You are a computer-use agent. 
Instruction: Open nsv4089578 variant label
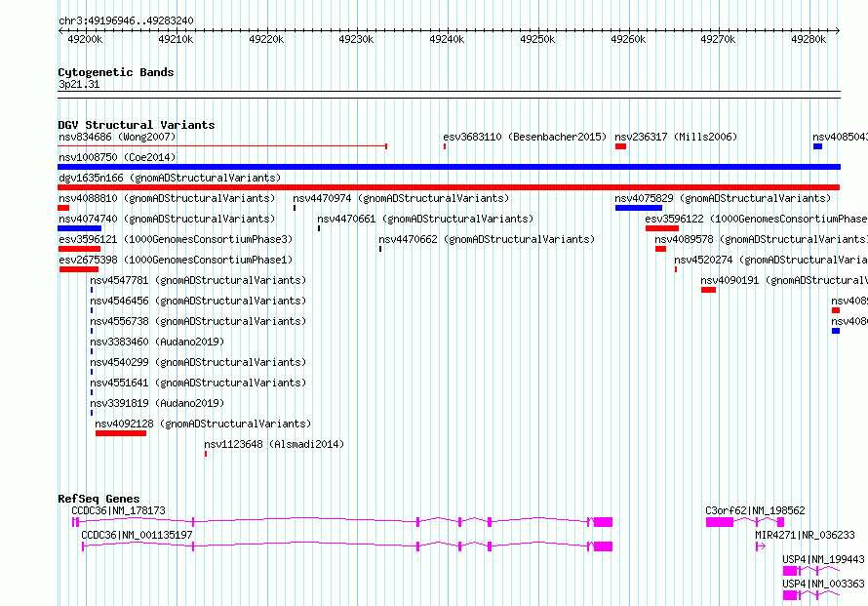tap(761, 239)
